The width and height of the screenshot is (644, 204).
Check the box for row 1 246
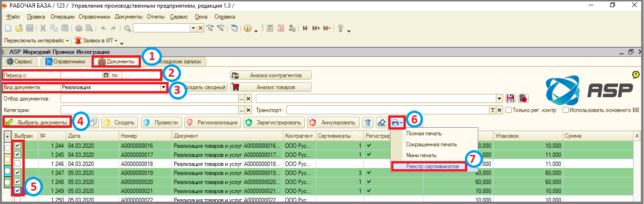tap(18, 163)
